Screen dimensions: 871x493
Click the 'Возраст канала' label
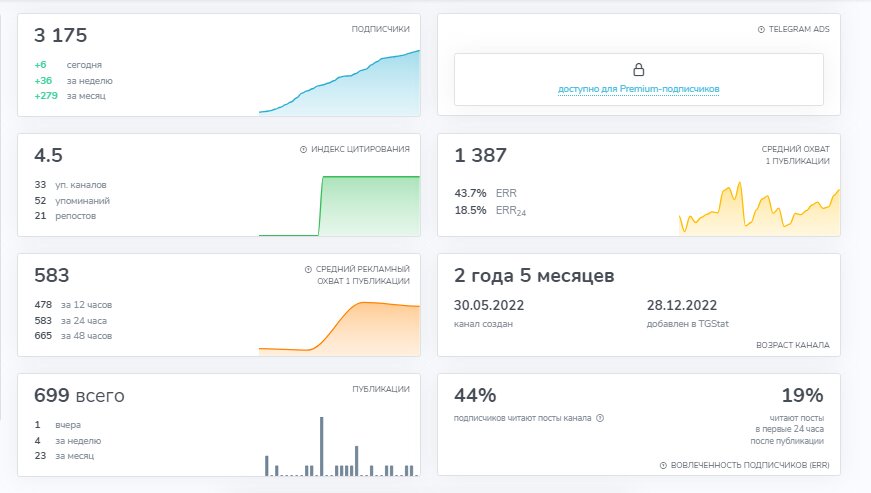coord(792,345)
